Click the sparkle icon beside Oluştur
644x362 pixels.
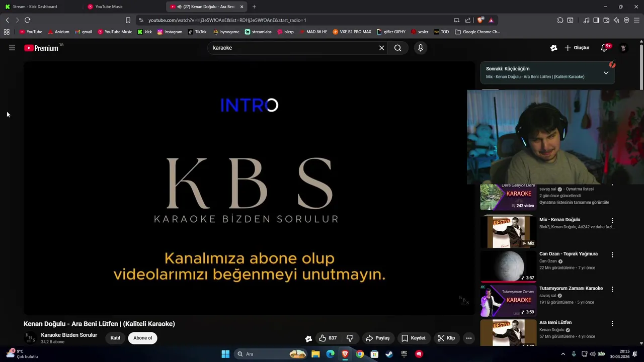pos(553,48)
